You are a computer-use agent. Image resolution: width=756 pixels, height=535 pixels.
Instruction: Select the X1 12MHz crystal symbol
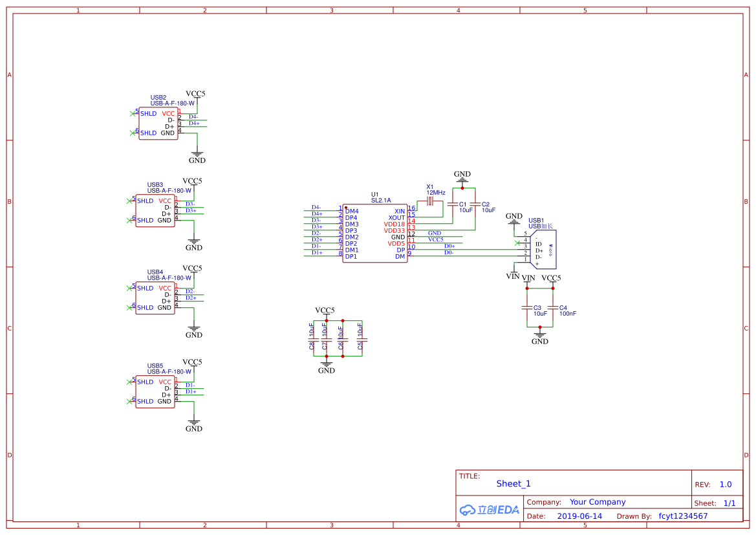click(430, 201)
